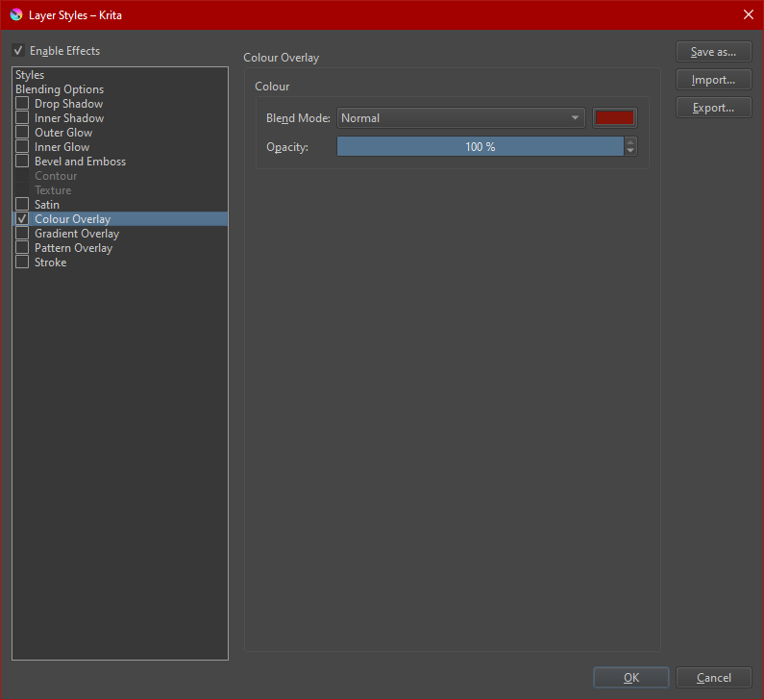
Task: Select Gradient Overlay list item
Action: click(x=77, y=234)
